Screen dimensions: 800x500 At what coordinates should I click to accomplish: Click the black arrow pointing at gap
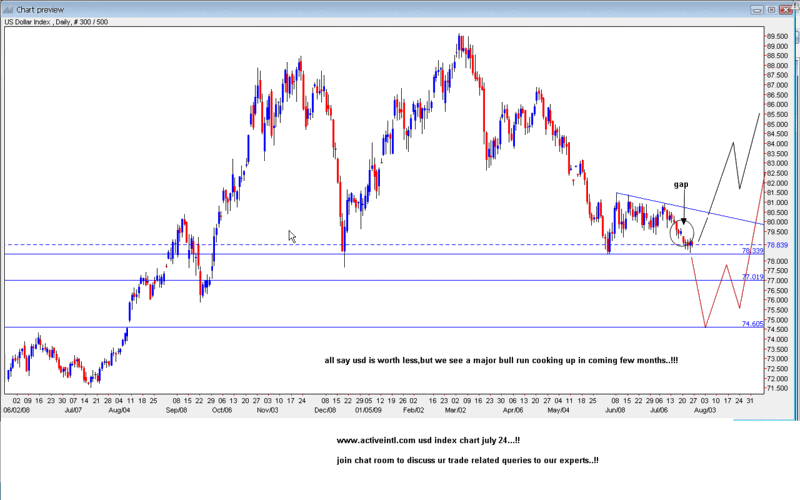click(x=682, y=217)
